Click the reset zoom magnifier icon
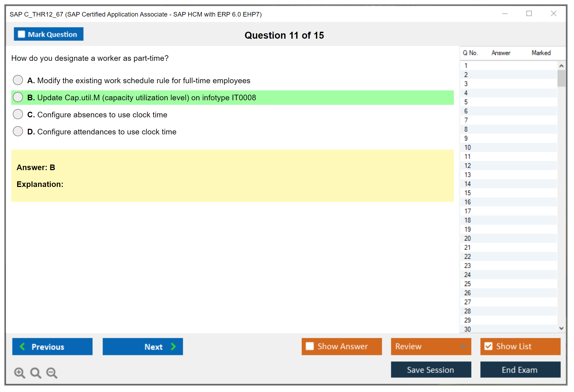Screen dimensions: 574x392 [36, 373]
